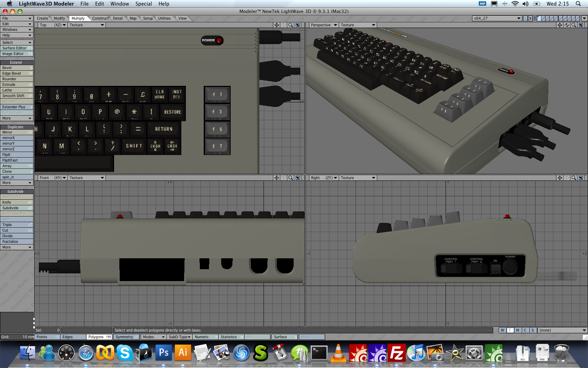Click the rotate icon in the Right viewport
This screenshot has width=588, height=368.
point(567,178)
